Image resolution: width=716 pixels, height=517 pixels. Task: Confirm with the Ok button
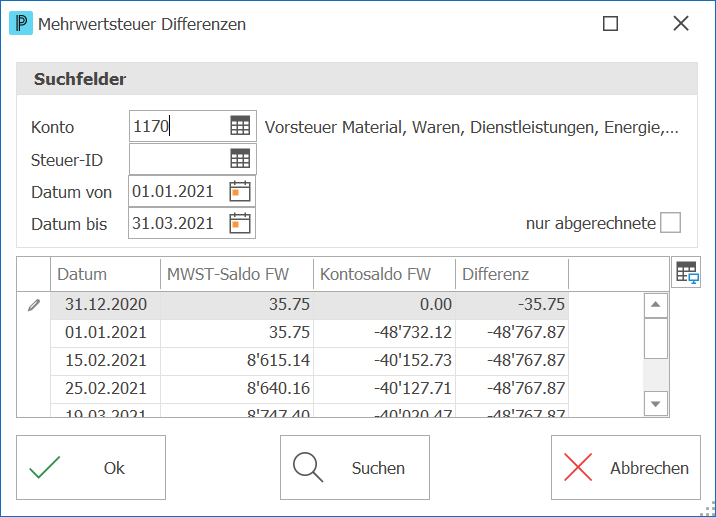coord(91,467)
